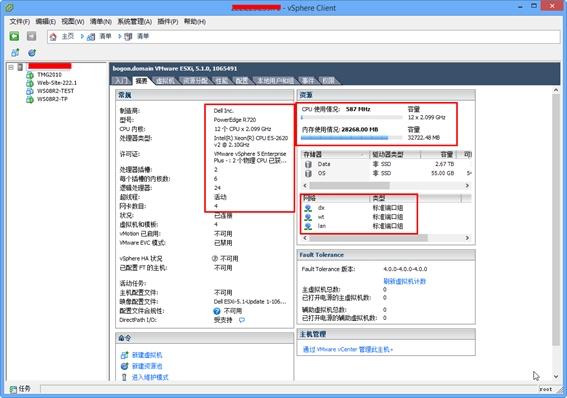Click the first 清单 breadcrumb icon
The width and height of the screenshot is (567, 398).
click(91, 37)
